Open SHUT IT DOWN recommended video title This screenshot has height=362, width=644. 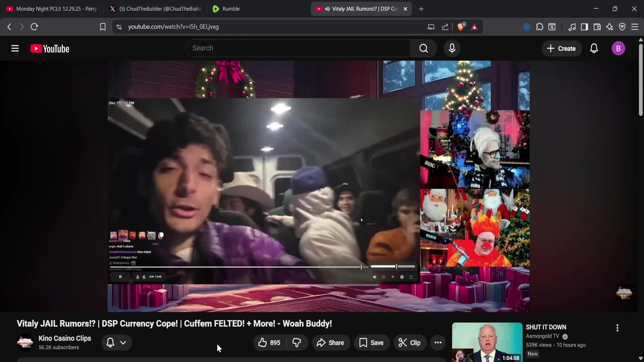(x=546, y=327)
